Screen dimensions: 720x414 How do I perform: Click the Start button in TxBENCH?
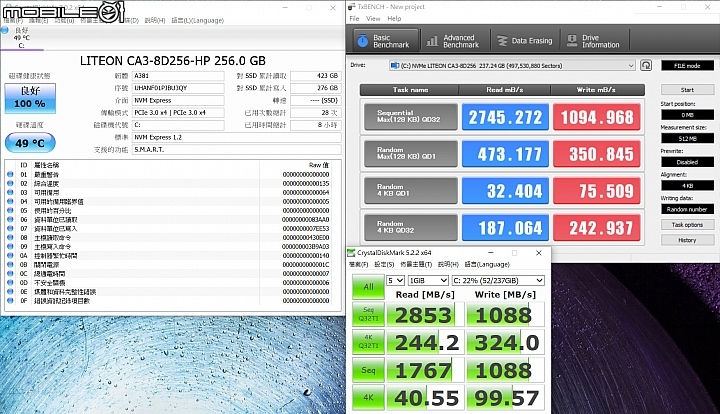click(687, 90)
